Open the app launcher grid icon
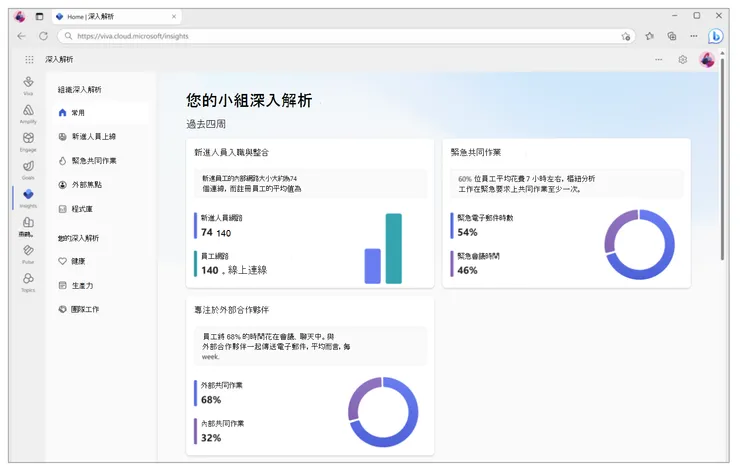The image size is (740, 469). pyautogui.click(x=29, y=59)
